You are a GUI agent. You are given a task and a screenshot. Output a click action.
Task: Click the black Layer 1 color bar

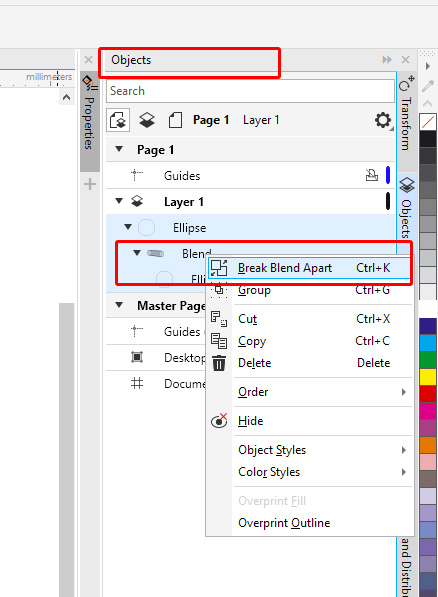388,201
